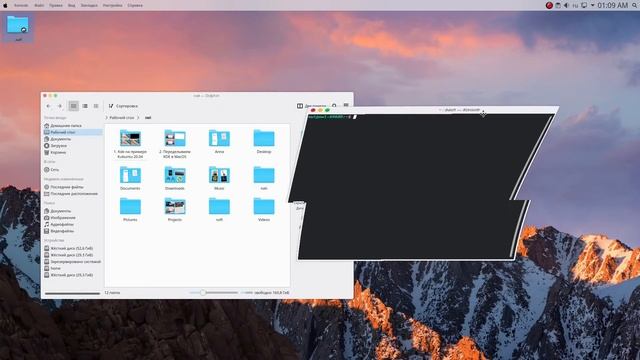Expand the chevron after Рабочий стол breadcrumb
640x360 pixels.
click(138, 118)
